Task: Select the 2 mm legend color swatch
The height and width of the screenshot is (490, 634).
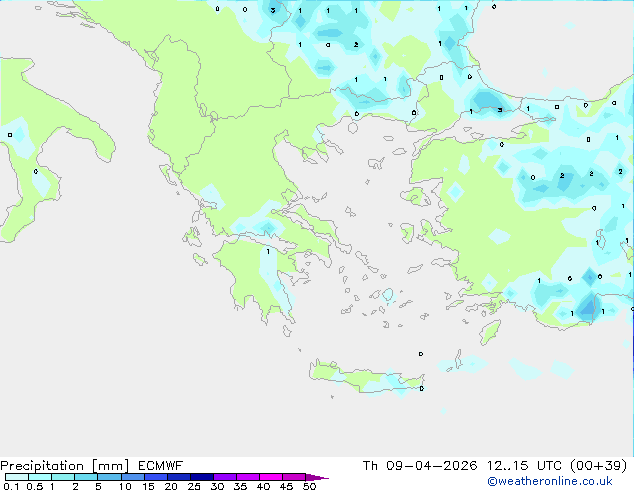Action: tap(86, 477)
